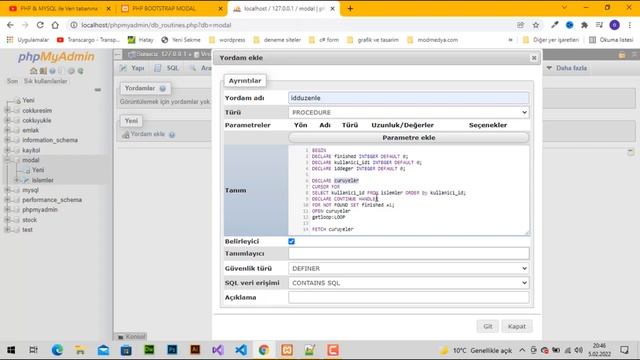Open the Chrome three-dot menu
The width and height of the screenshot is (640, 360).
630,25
